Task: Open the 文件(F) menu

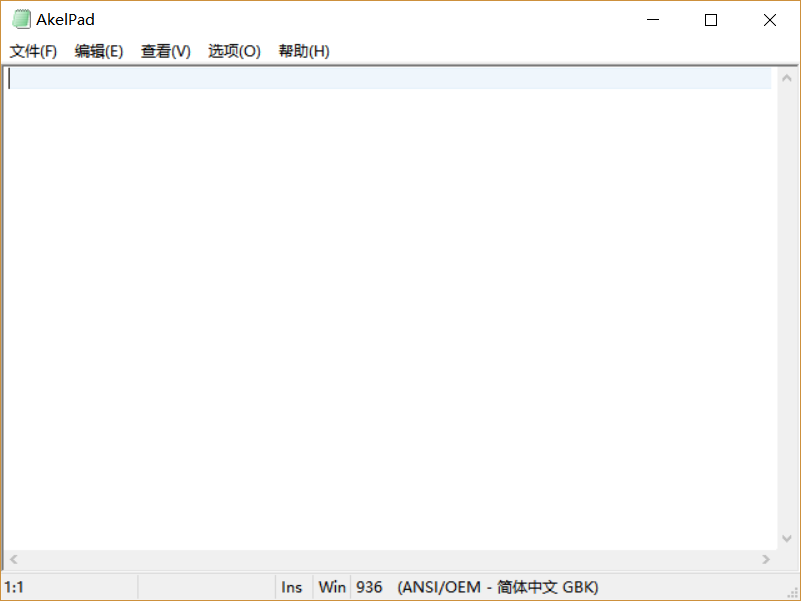Action: point(33,51)
